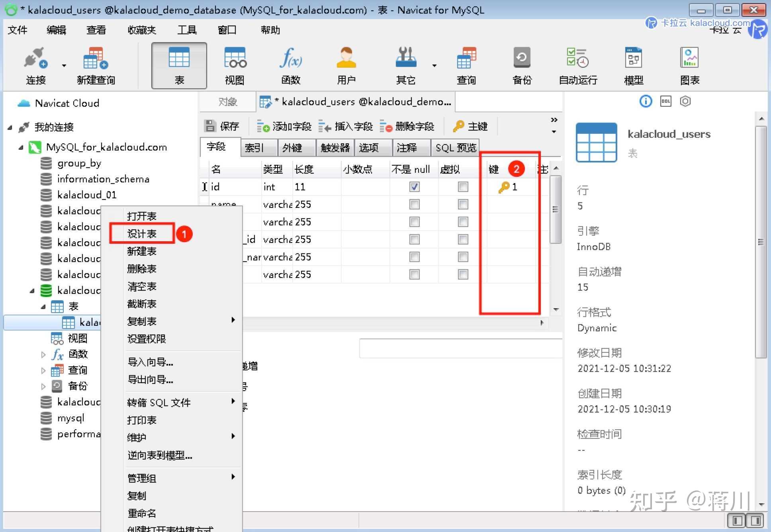Click the 备份 (Backup) toolbar icon
This screenshot has height=532, width=771.
522,65
